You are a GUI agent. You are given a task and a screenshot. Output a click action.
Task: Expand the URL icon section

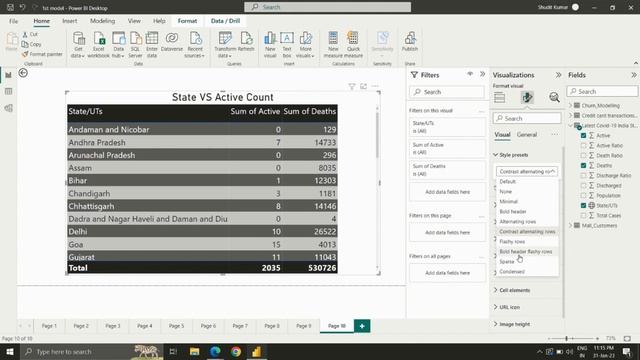point(496,307)
